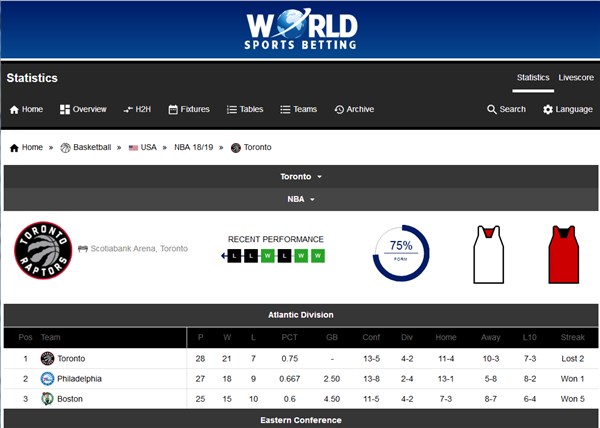
Task: Click the Streak column header
Action: point(573,337)
